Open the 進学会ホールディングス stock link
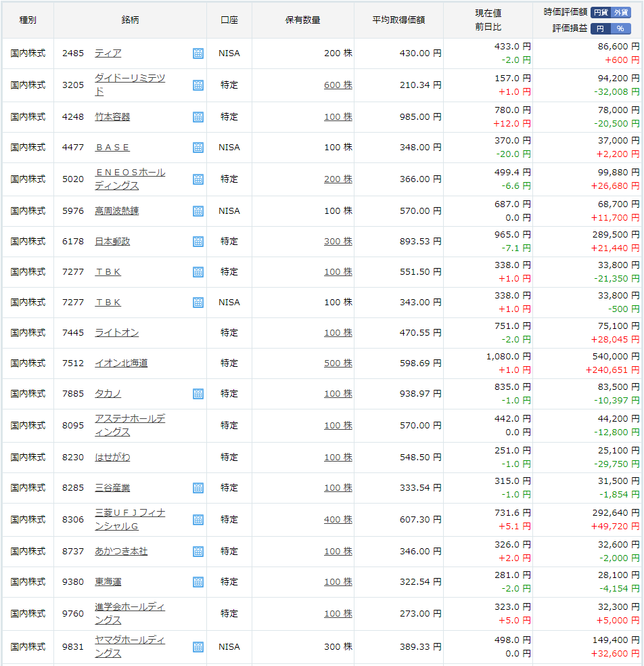 pyautogui.click(x=130, y=614)
